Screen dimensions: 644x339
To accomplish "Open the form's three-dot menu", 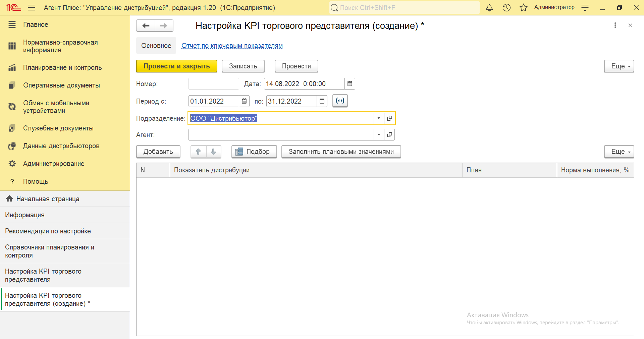I will 615,25.
